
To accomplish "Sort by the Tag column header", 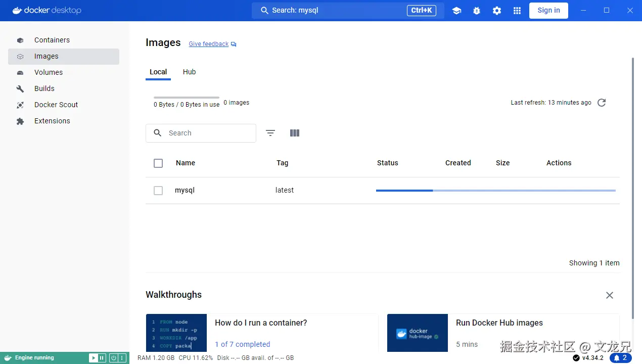I will 283,163.
